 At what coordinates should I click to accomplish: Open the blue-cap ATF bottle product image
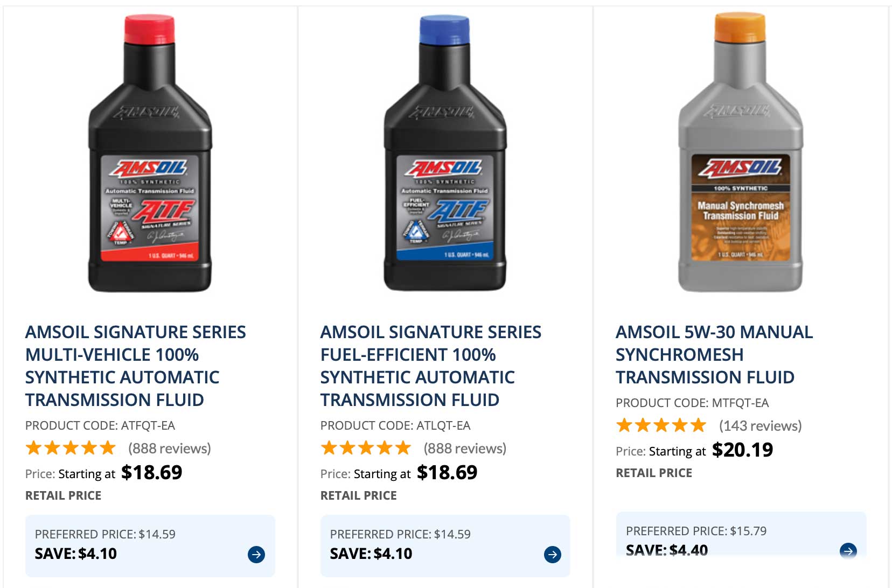(447, 156)
